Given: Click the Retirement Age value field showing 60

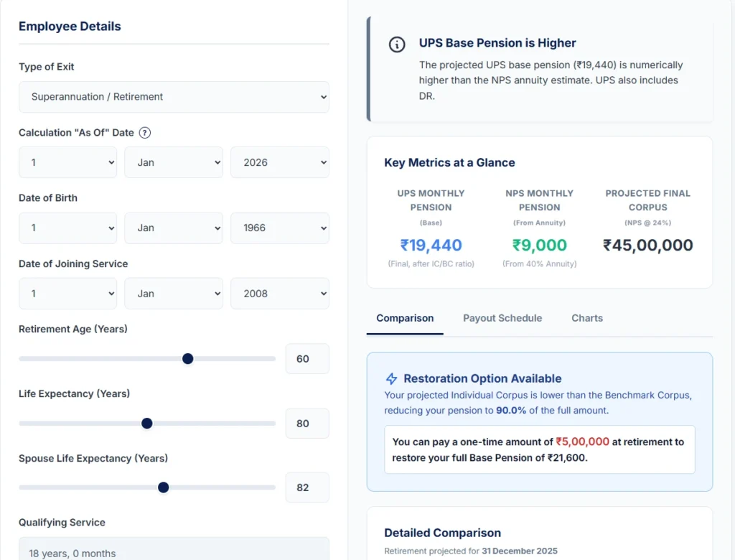Looking at the screenshot, I should 307,359.
